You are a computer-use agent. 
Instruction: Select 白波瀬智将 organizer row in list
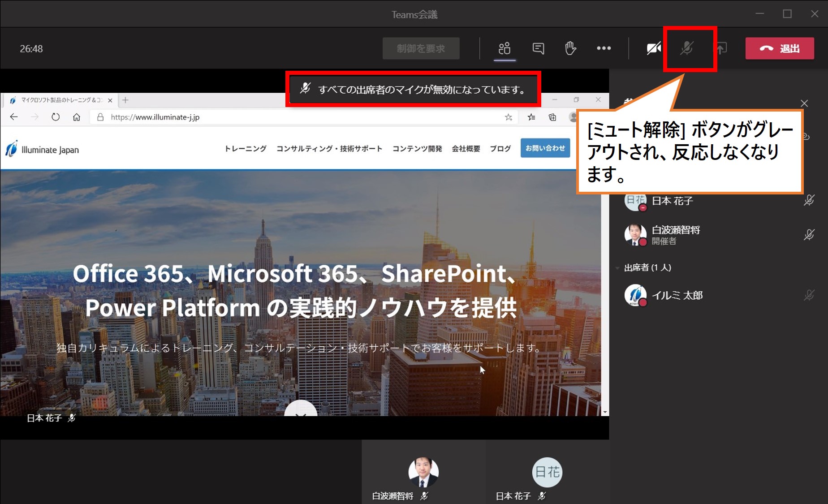pyautogui.click(x=719, y=235)
